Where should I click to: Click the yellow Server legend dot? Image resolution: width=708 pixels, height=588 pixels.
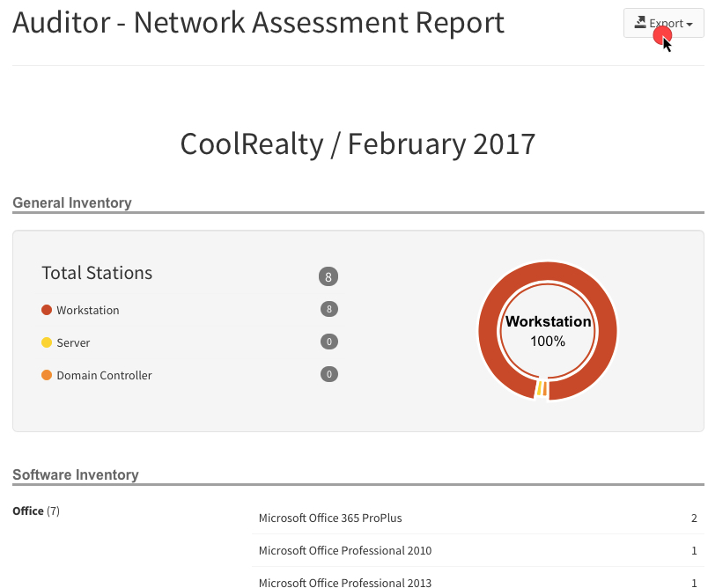(x=47, y=342)
